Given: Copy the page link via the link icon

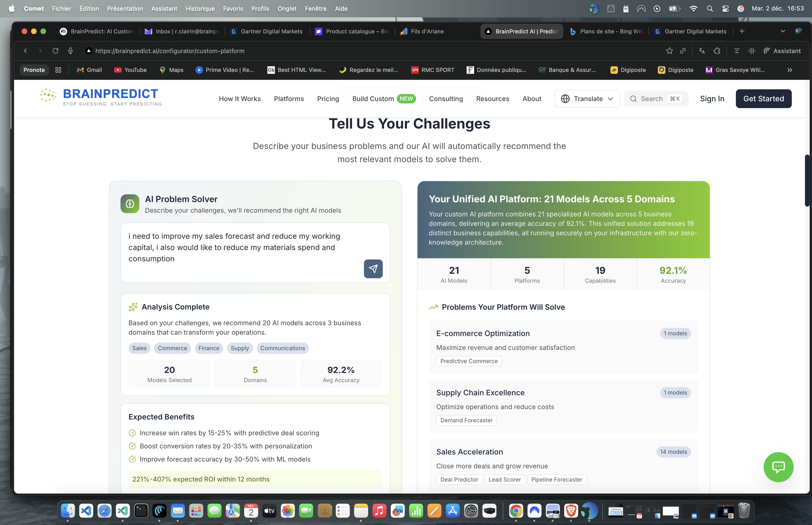Looking at the screenshot, I should tap(683, 51).
